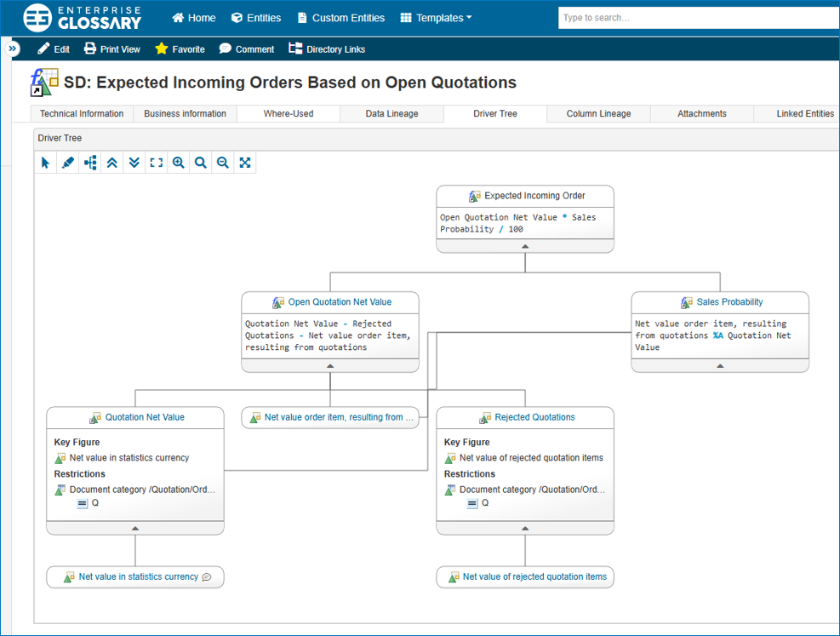Open the Data Lineage tab
This screenshot has width=840, height=636.
(x=391, y=113)
